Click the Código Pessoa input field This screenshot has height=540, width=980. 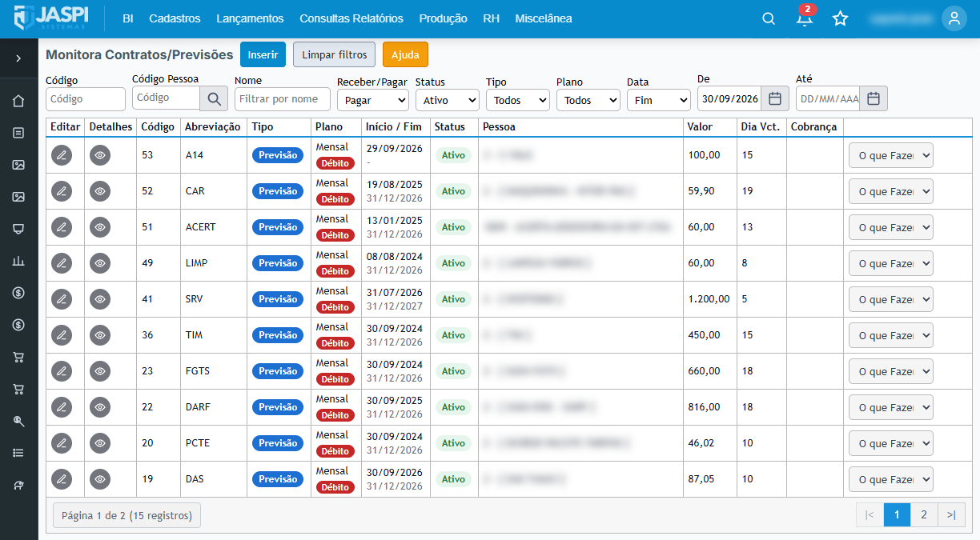(166, 98)
